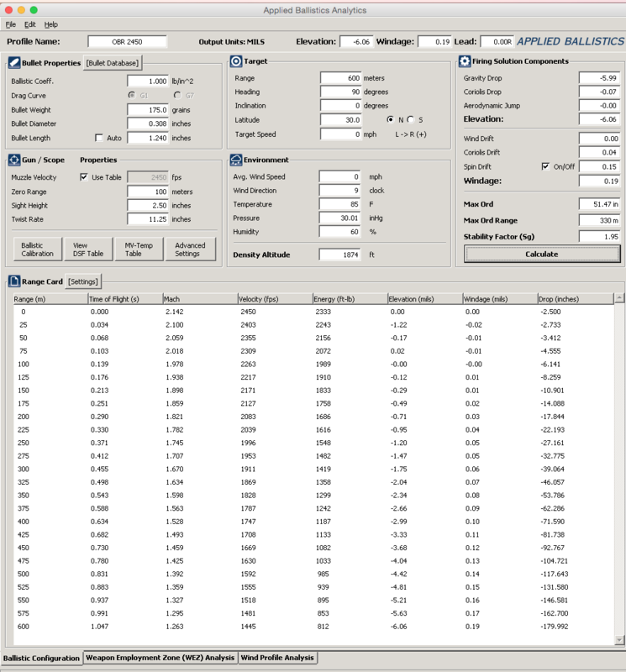Viewport: 626px width, 672px height.
Task: Click the Bullet Properties pencil icon
Action: (x=14, y=62)
